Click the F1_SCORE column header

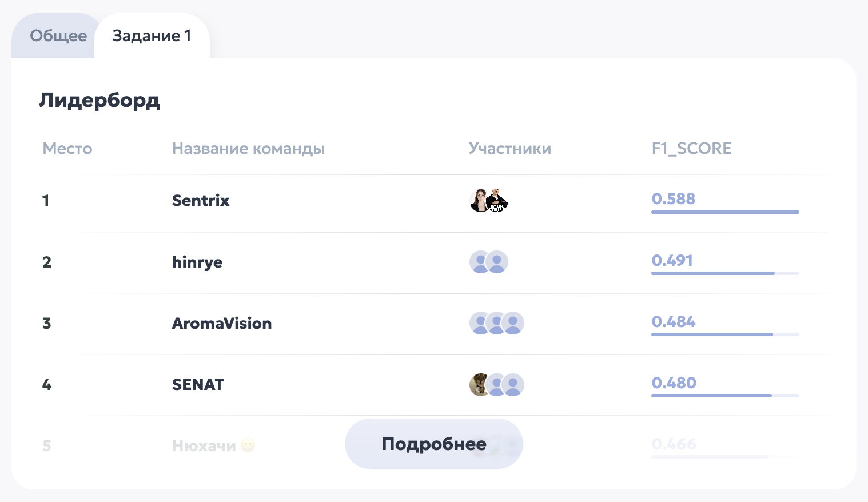click(691, 148)
